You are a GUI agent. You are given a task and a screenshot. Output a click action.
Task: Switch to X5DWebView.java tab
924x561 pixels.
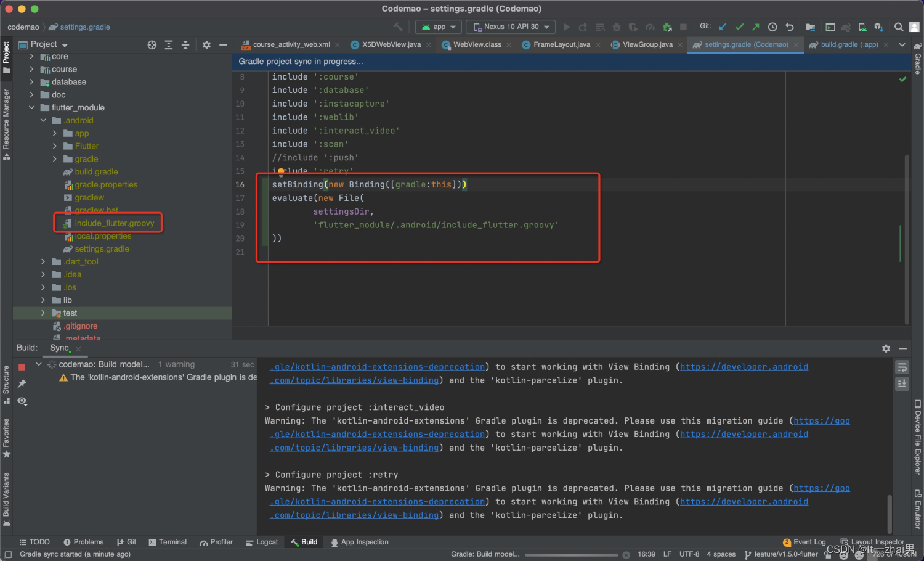[391, 44]
